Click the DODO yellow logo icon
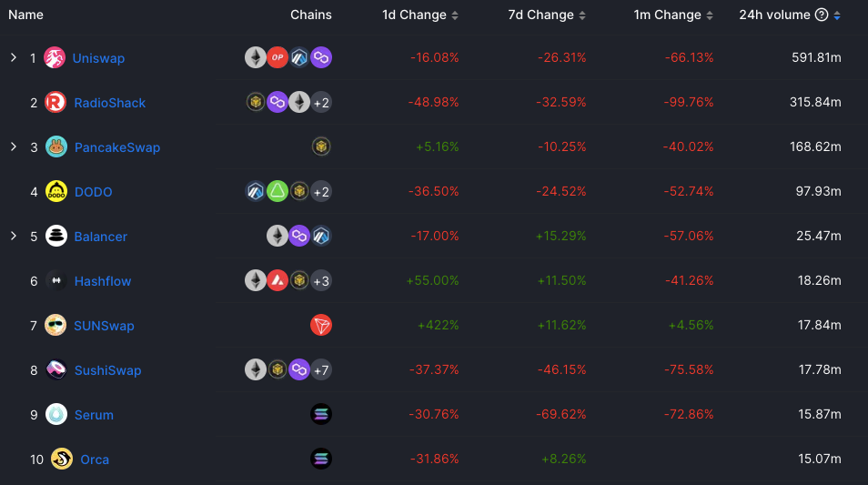The height and width of the screenshot is (485, 868). 56,192
